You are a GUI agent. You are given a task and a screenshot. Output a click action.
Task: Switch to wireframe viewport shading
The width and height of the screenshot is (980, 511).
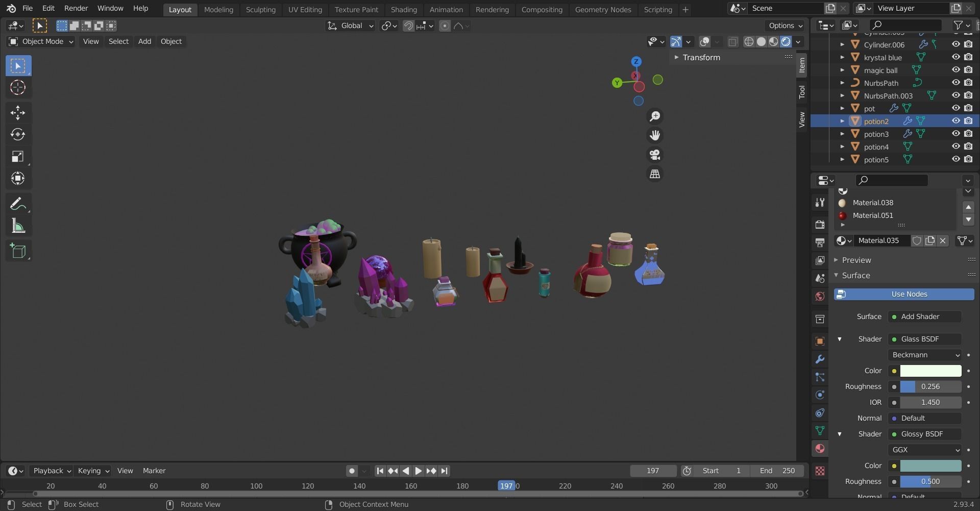pyautogui.click(x=749, y=42)
